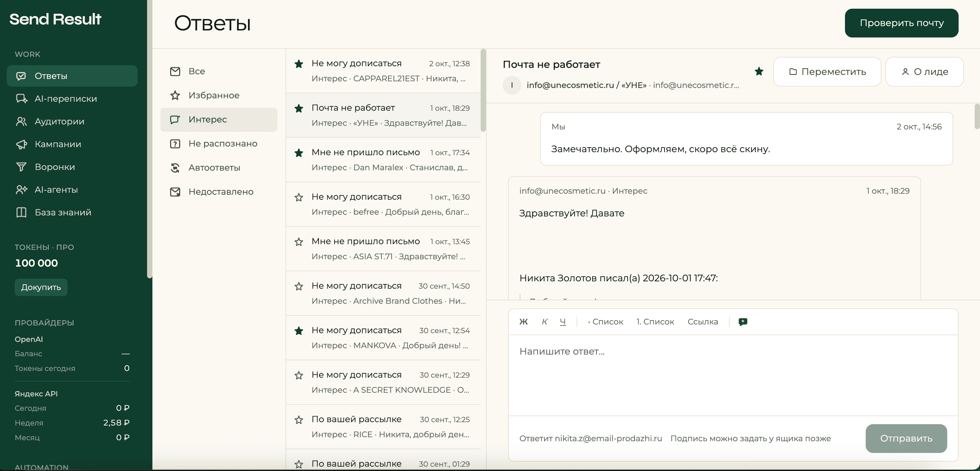Screen dimensions: 980x471
Task: Open the Переместить menu
Action: pyautogui.click(x=827, y=72)
